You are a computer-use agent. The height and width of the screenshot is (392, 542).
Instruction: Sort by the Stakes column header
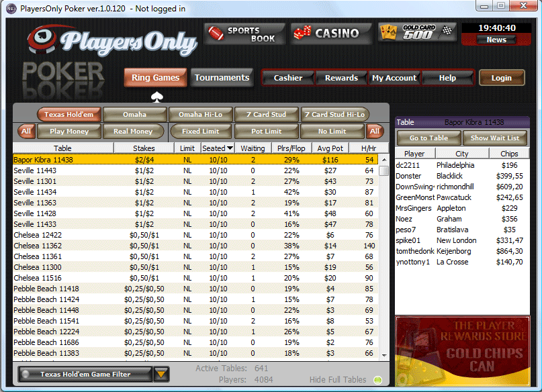[x=144, y=148]
